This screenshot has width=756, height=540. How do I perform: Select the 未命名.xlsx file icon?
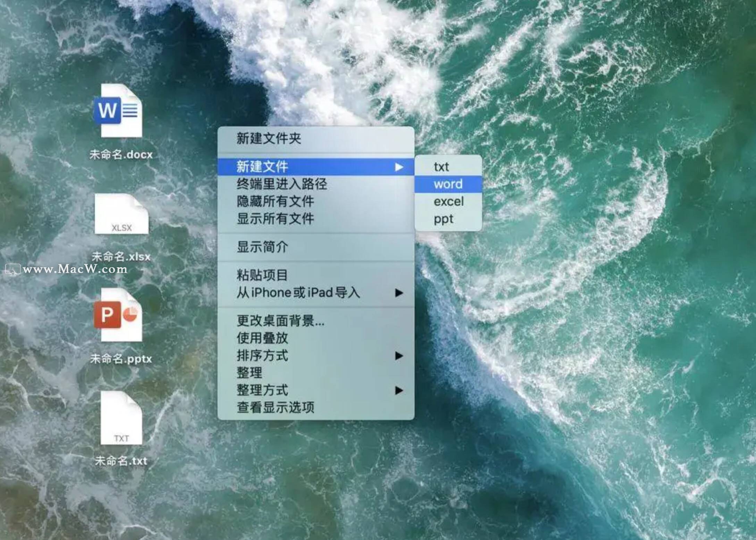pos(121,214)
